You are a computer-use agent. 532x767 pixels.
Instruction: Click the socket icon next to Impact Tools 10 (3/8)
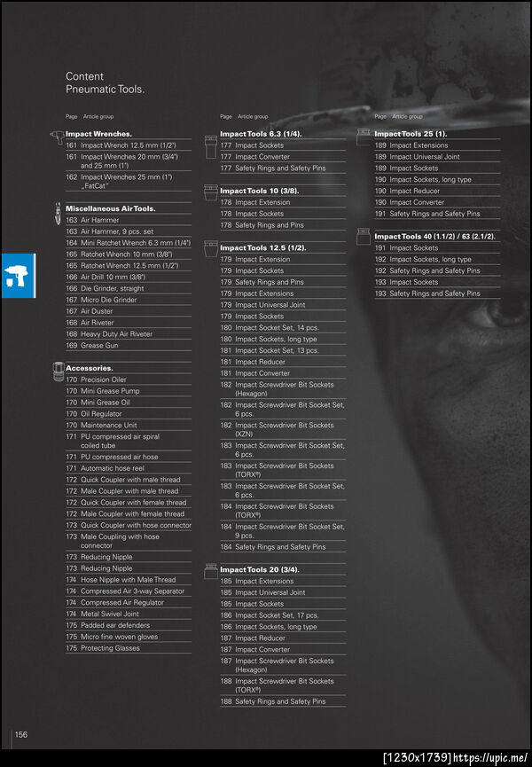click(x=211, y=192)
